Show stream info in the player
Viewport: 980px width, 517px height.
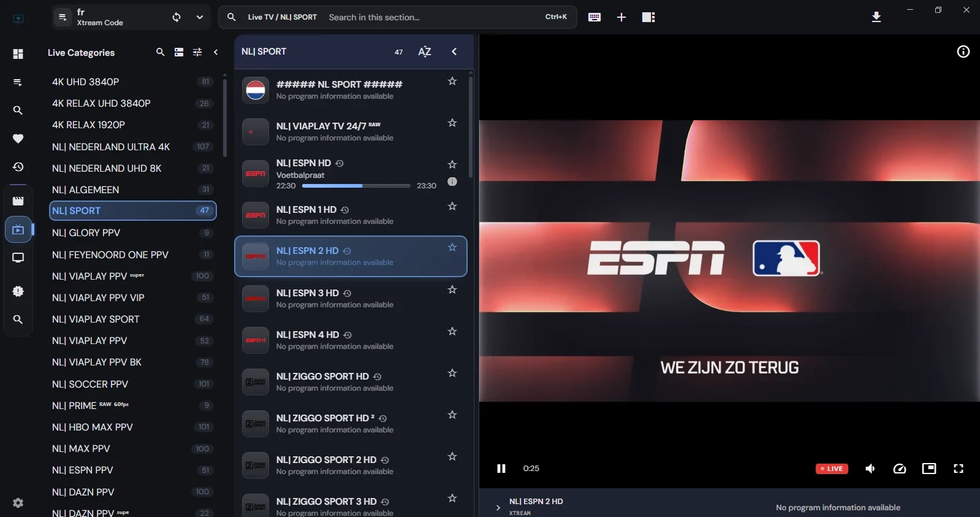tap(963, 52)
